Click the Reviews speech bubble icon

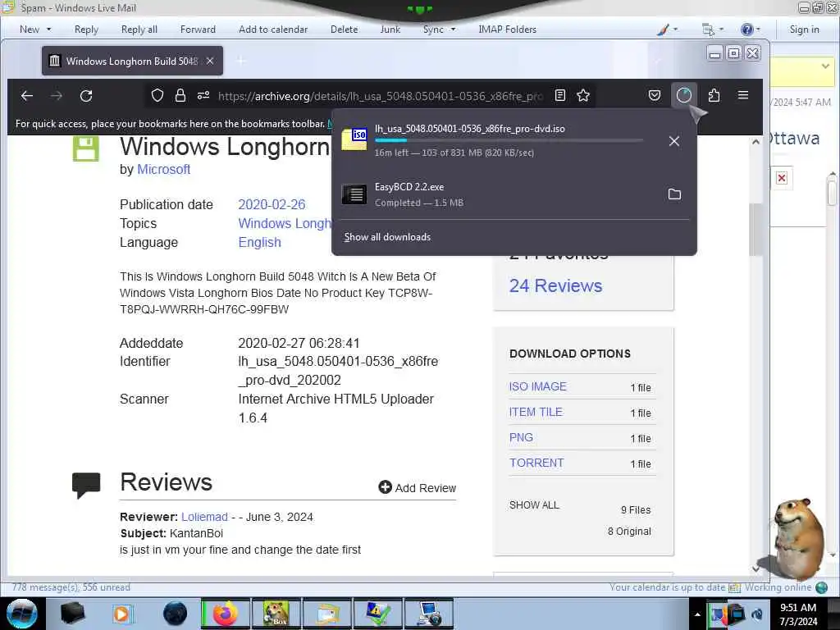[85, 485]
